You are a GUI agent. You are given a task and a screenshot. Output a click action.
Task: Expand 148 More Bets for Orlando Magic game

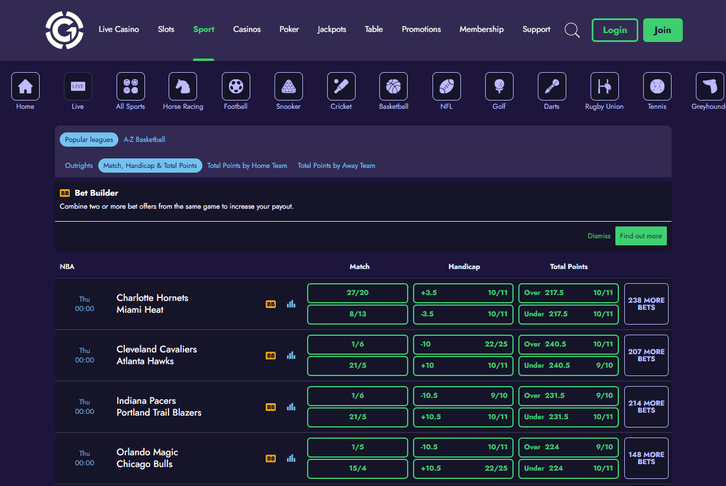tap(646, 458)
